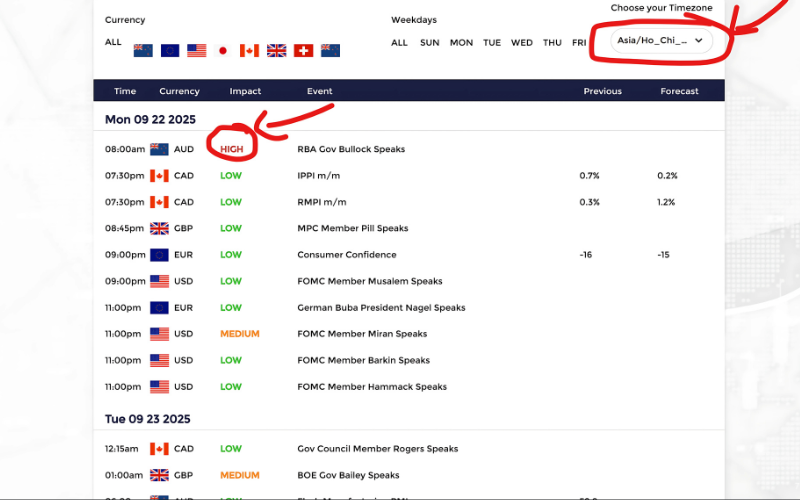800x500 pixels.
Task: Open the RBA Gov Bullock Speaks event
Action: point(351,149)
